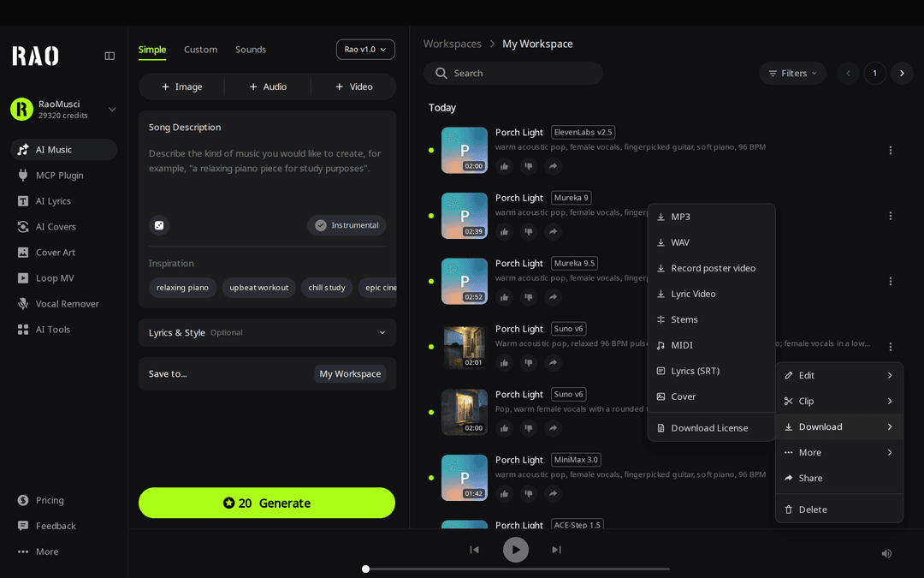Image resolution: width=924 pixels, height=578 pixels.
Task: Collapse the sidebar panel icon
Action: tap(110, 56)
